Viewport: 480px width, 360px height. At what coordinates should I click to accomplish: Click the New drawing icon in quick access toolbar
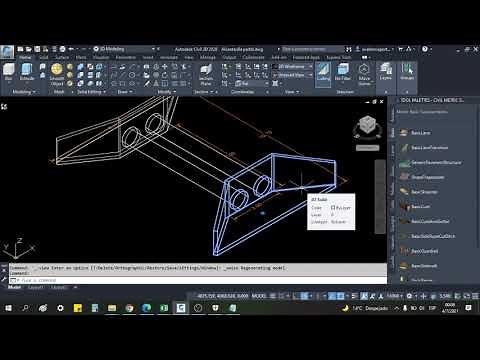tap(21, 49)
